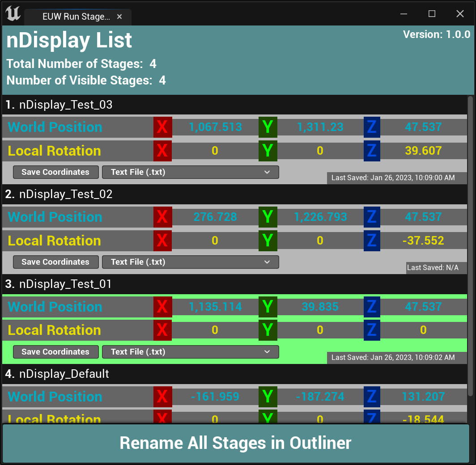Click the Unreal Engine logo icon

click(13, 14)
